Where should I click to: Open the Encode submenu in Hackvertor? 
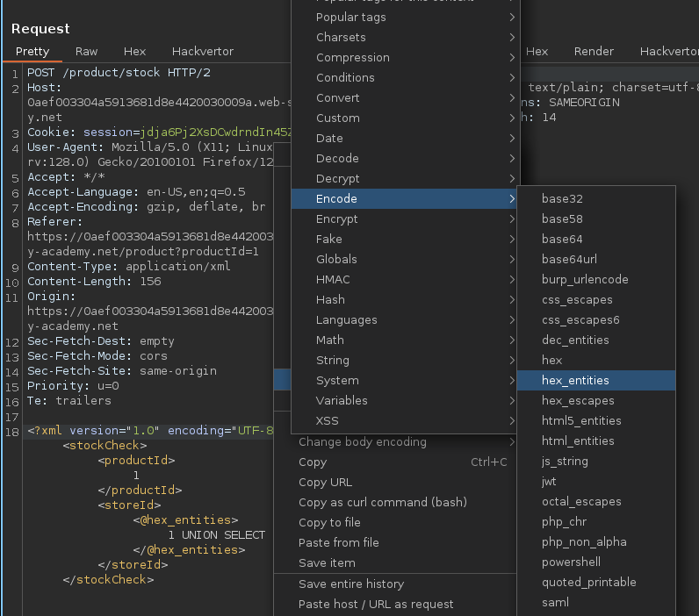click(x=336, y=198)
